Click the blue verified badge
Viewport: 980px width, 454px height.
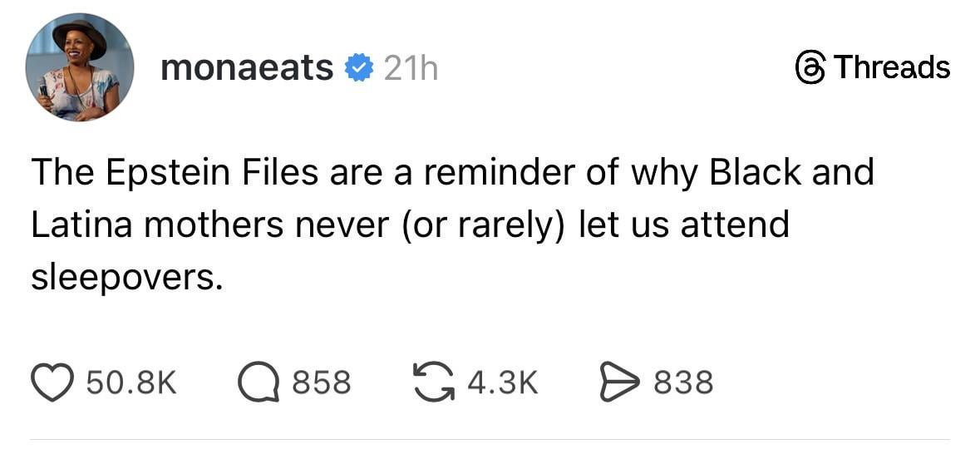coord(359,68)
